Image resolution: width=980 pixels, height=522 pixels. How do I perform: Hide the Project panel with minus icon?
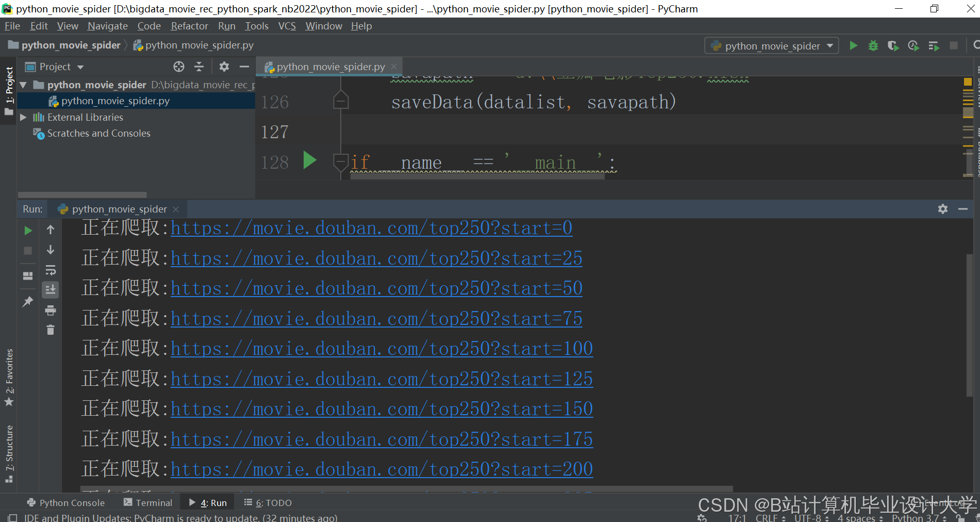tap(244, 67)
